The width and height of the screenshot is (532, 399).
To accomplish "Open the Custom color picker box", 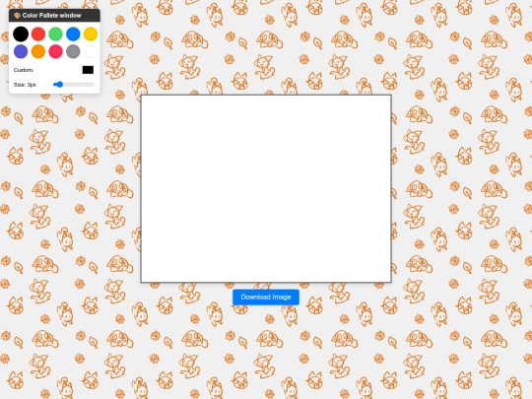I will [x=88, y=70].
